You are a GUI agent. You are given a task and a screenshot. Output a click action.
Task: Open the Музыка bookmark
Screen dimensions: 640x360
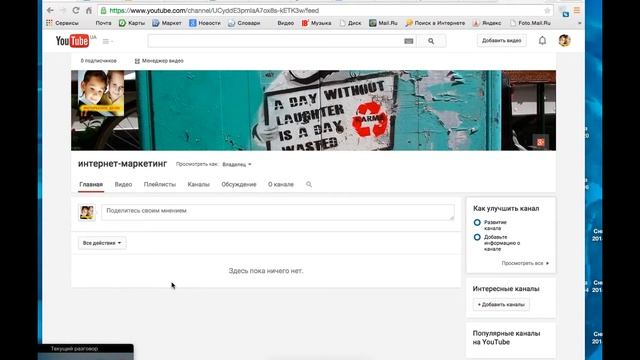317,23
